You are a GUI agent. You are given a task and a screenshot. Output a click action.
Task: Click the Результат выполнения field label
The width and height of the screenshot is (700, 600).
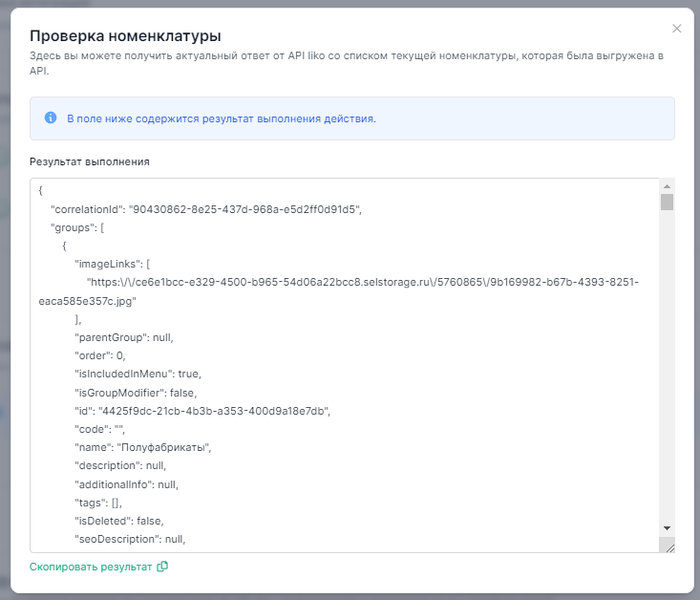point(89,161)
